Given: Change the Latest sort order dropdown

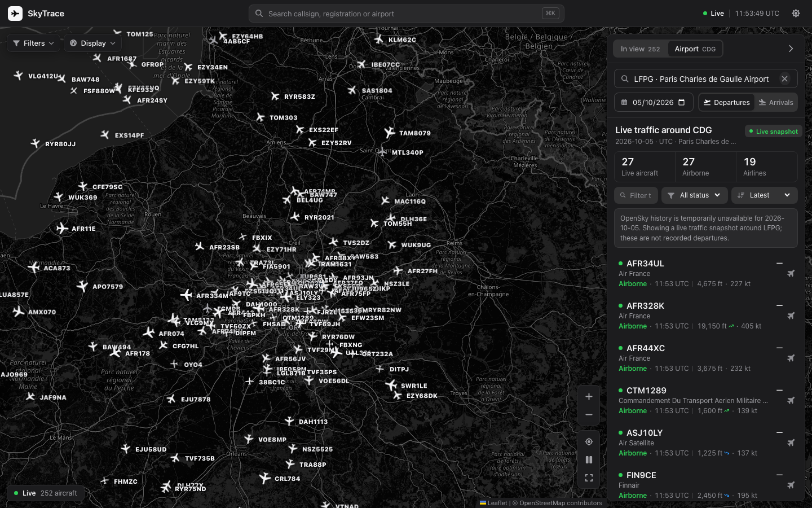Looking at the screenshot, I should coord(764,195).
